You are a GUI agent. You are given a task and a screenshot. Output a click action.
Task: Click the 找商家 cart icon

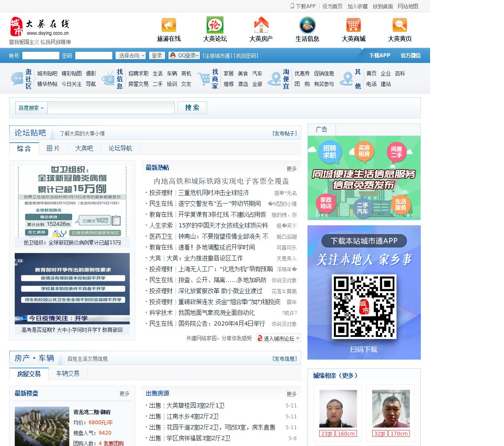click(204, 78)
